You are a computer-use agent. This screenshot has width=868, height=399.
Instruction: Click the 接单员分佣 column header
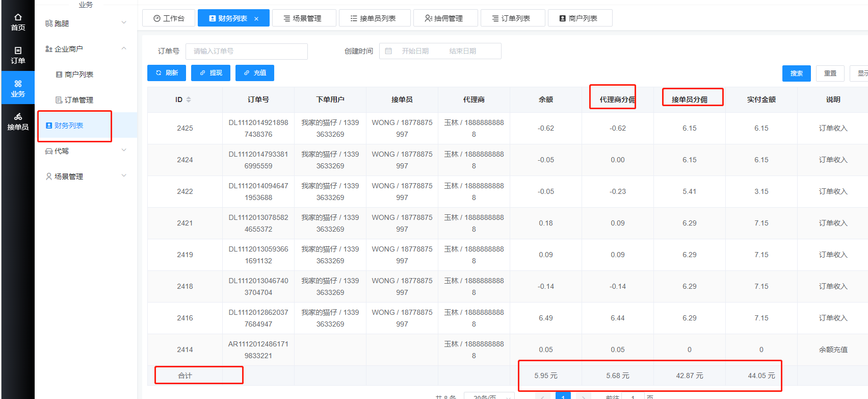(690, 99)
